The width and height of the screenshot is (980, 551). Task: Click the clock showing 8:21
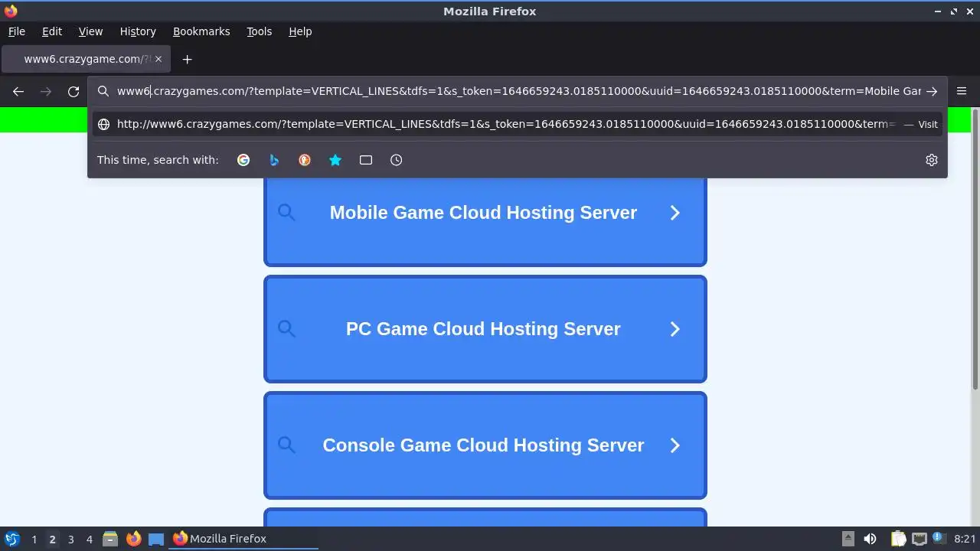click(965, 539)
